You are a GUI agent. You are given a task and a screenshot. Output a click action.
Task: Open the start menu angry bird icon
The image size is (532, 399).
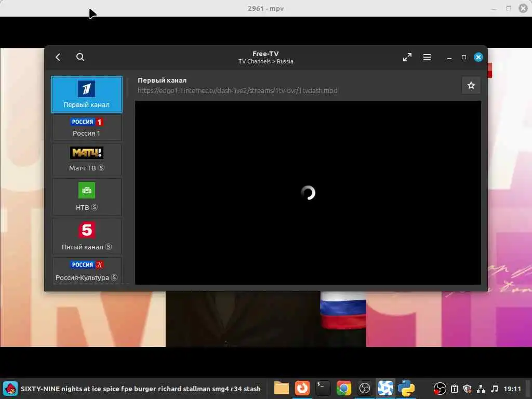point(10,389)
